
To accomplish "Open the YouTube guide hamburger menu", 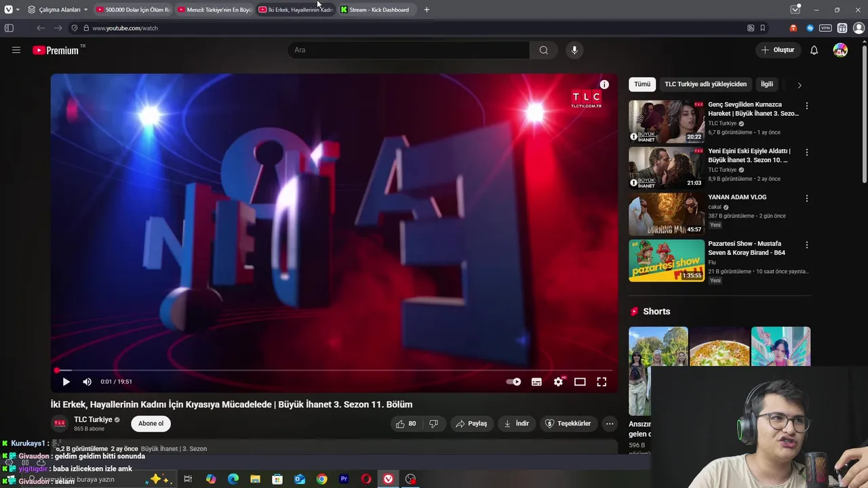I will point(16,50).
